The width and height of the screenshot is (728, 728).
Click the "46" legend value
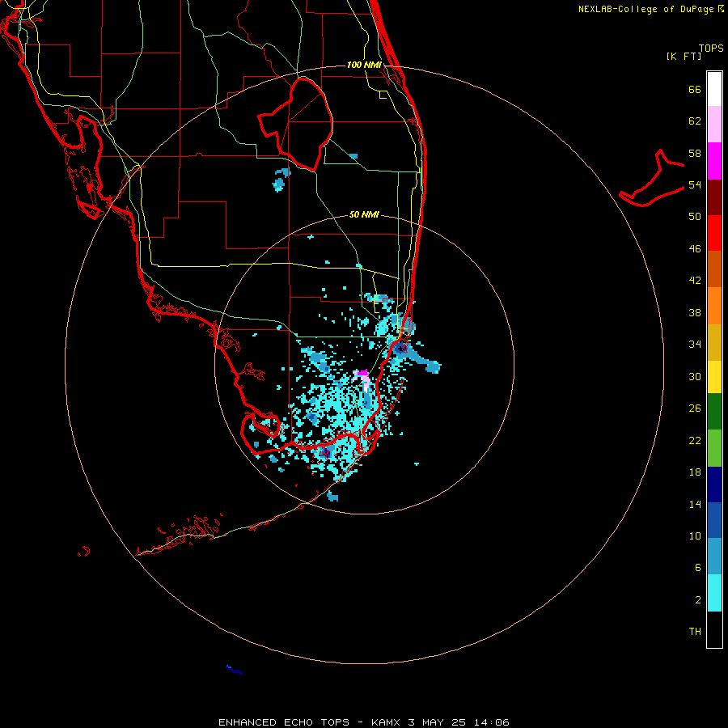pos(695,249)
